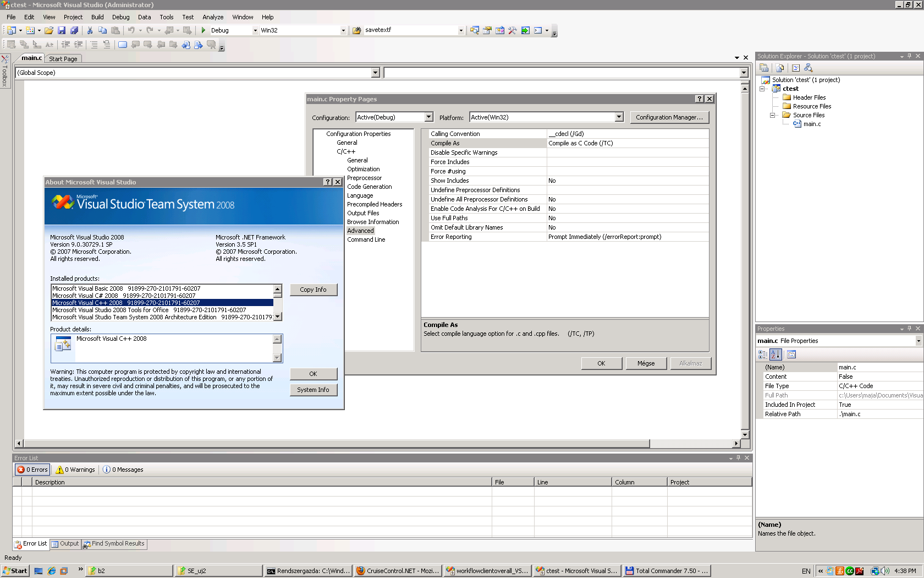The height and width of the screenshot is (578, 924).
Task: Click the Copy toolbar icon
Action: [102, 30]
